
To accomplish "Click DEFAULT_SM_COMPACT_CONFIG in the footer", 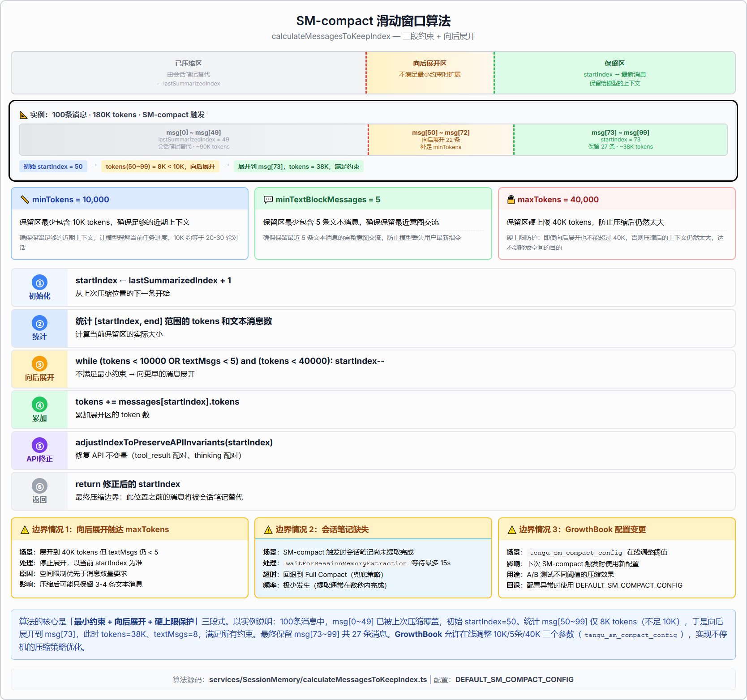I will click(x=514, y=679).
